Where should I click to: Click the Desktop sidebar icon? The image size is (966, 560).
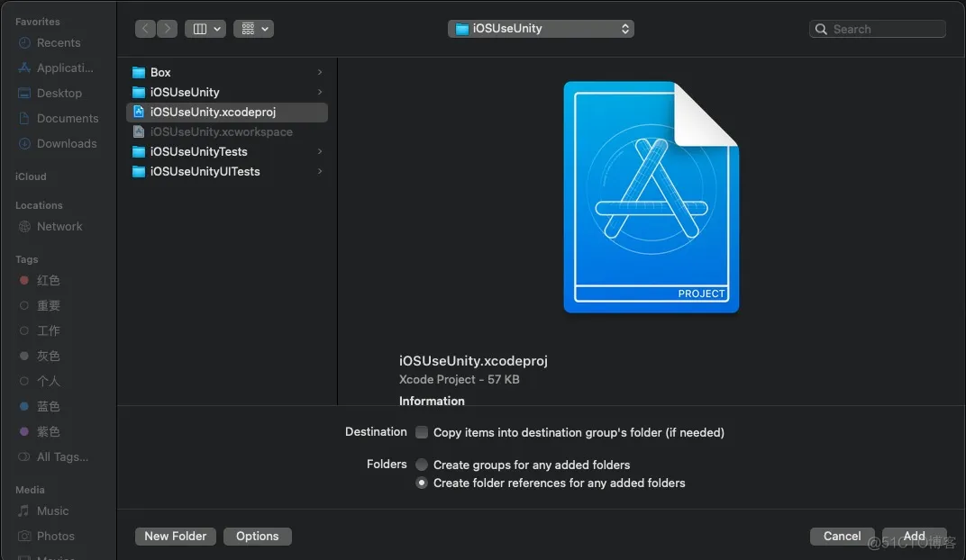coord(24,93)
